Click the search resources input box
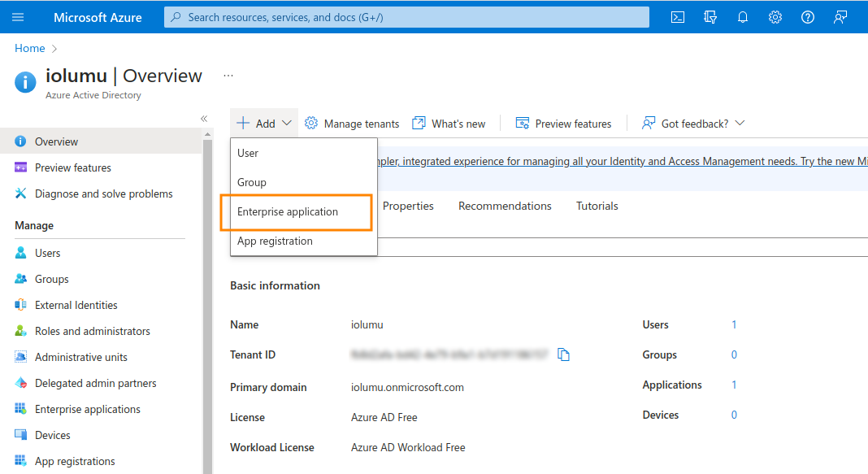868x474 pixels. click(406, 17)
